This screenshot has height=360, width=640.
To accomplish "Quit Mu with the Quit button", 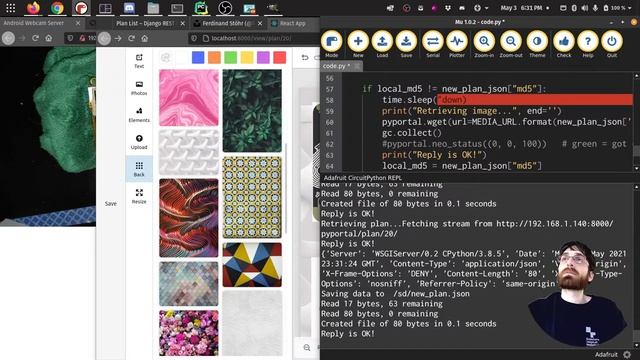I will 611,44.
